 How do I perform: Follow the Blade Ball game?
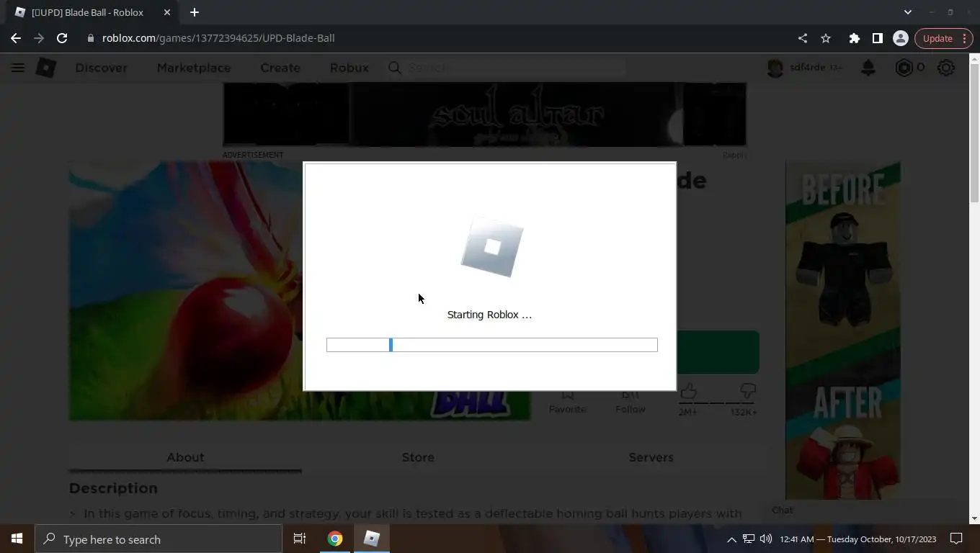point(631,400)
